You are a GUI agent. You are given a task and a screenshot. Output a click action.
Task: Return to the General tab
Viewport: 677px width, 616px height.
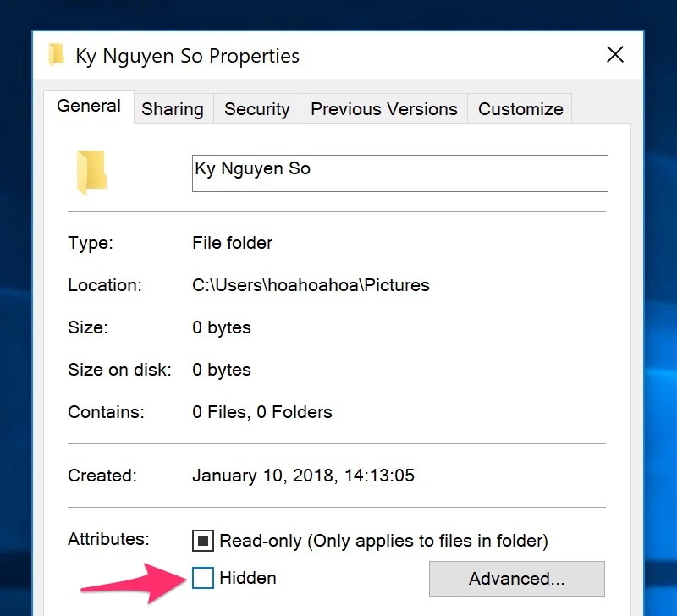tap(89, 106)
